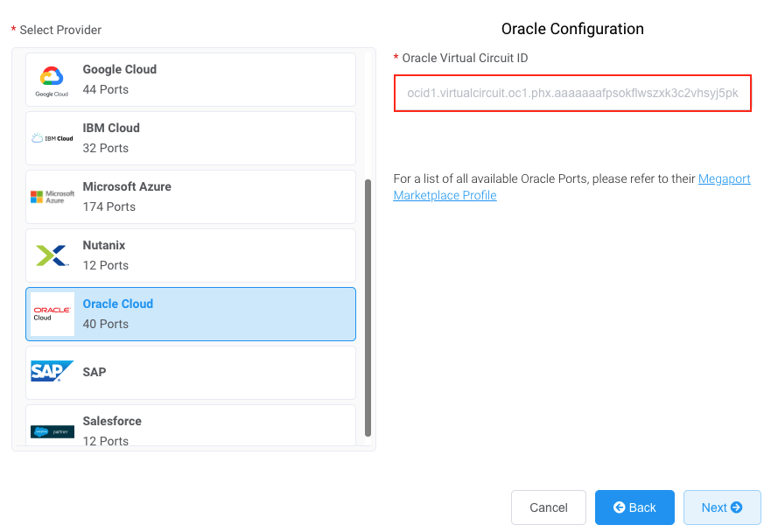Select the IBM Cloud 32 Ports provider
The image size is (771, 532).
click(191, 138)
